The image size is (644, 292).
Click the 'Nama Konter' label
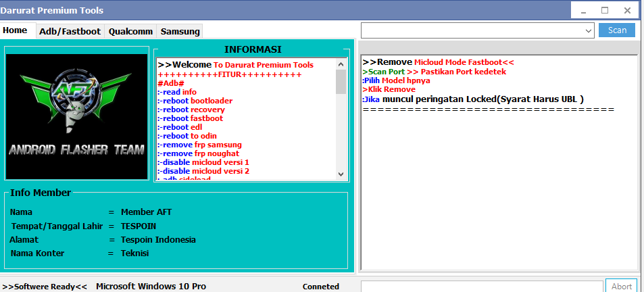point(37,253)
